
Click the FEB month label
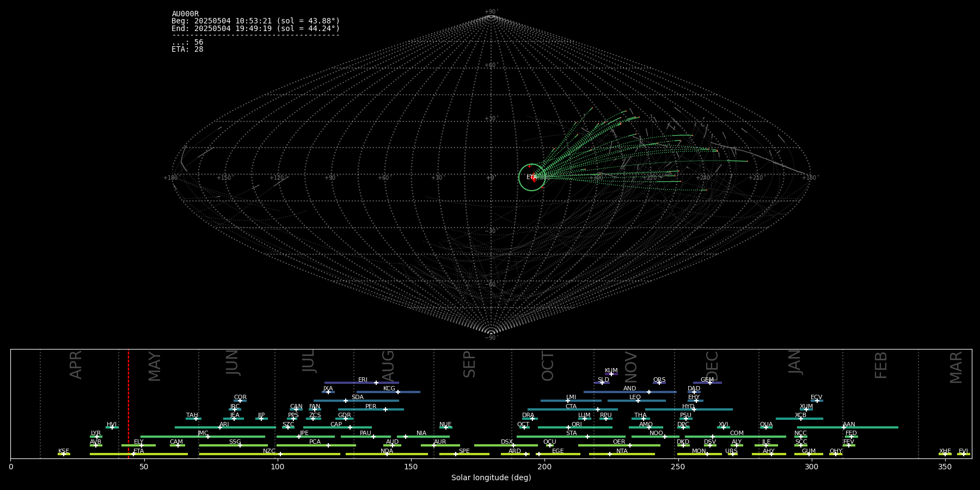coord(881,365)
